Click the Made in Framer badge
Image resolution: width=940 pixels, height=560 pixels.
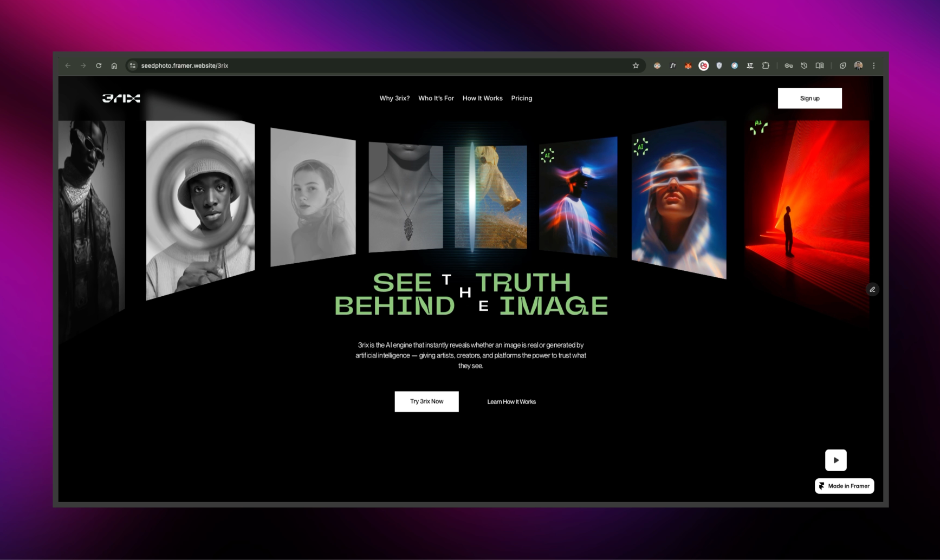pyautogui.click(x=844, y=486)
